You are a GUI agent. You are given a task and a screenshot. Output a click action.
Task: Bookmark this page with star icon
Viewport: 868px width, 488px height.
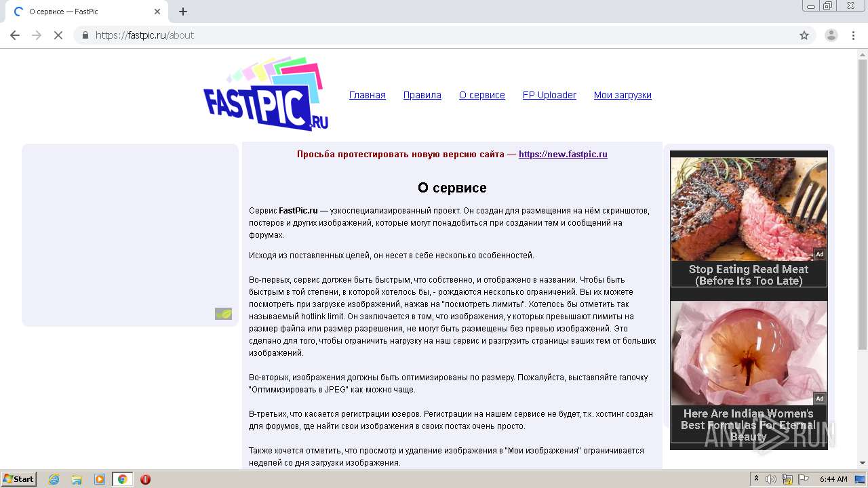click(804, 35)
